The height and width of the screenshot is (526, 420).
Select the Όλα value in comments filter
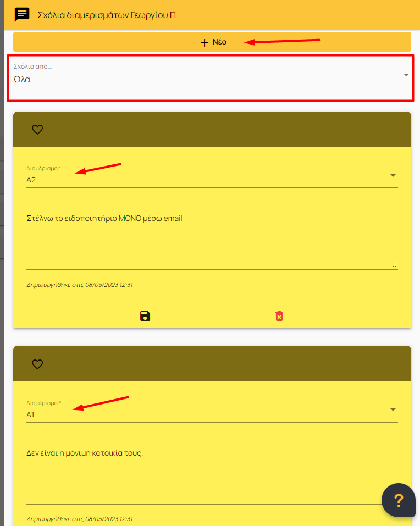22,80
